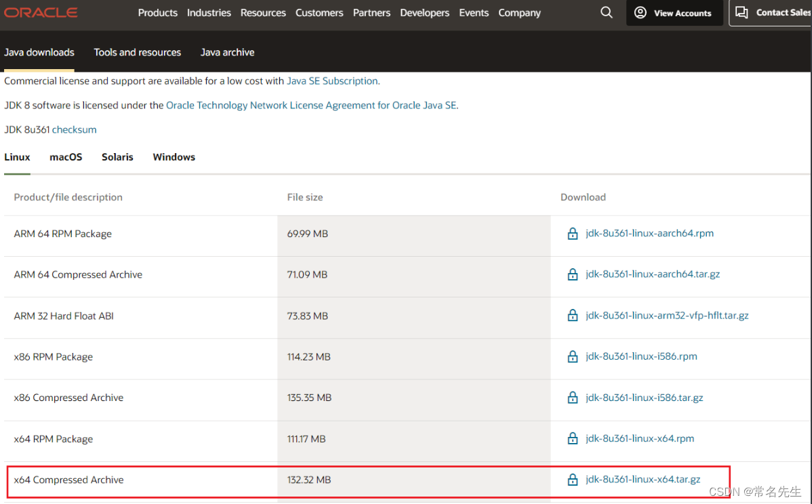This screenshot has width=812, height=504.
Task: Open the JDK 8u361 checksum link
Action: pos(74,129)
